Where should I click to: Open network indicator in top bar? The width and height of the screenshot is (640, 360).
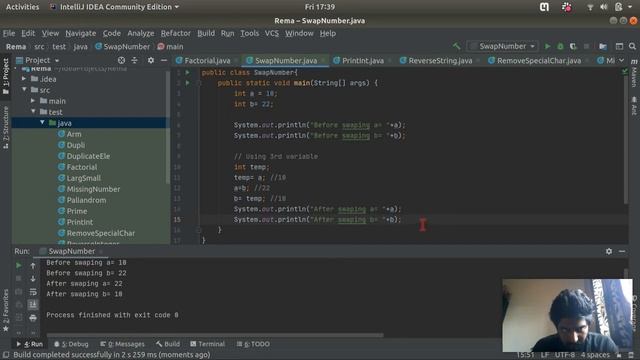590,7
